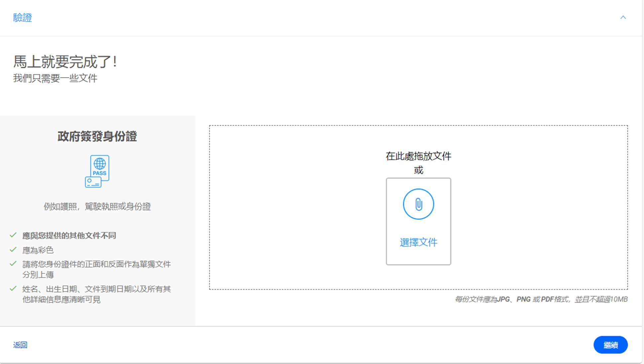Click the 應與您提供的其他文件不同 requirement text
This screenshot has height=364, width=644.
[69, 236]
